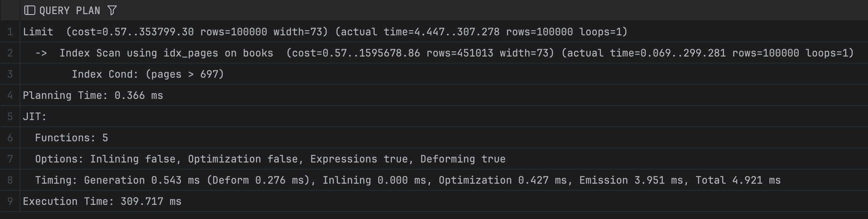Viewport: 868px width, 219px height.
Task: Select row number 4 in the gutter
Action: (x=10, y=95)
